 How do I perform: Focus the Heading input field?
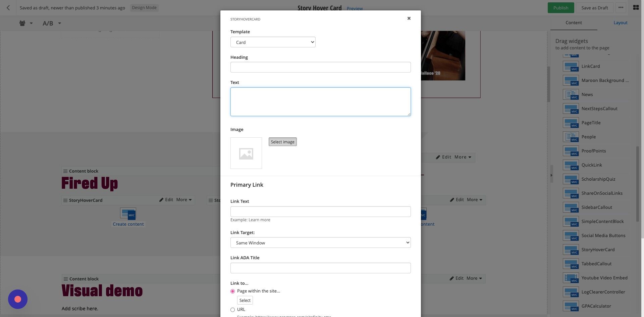(x=321, y=67)
